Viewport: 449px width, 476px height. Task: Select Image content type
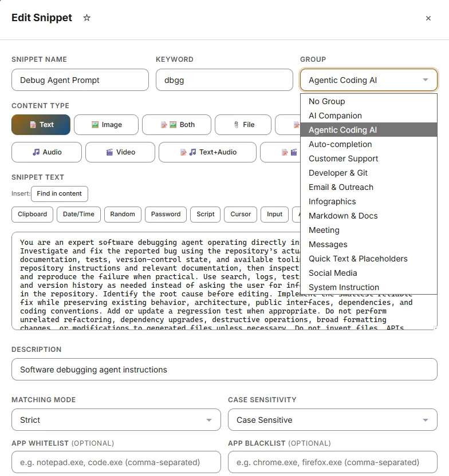point(106,125)
